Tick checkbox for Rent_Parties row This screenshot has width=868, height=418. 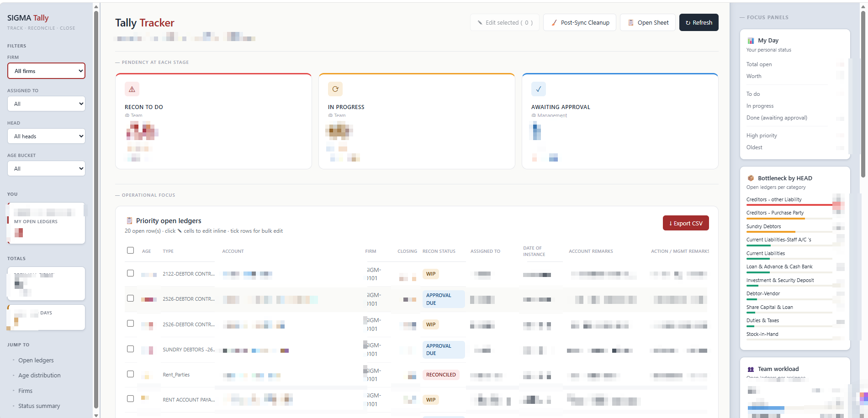(131, 374)
